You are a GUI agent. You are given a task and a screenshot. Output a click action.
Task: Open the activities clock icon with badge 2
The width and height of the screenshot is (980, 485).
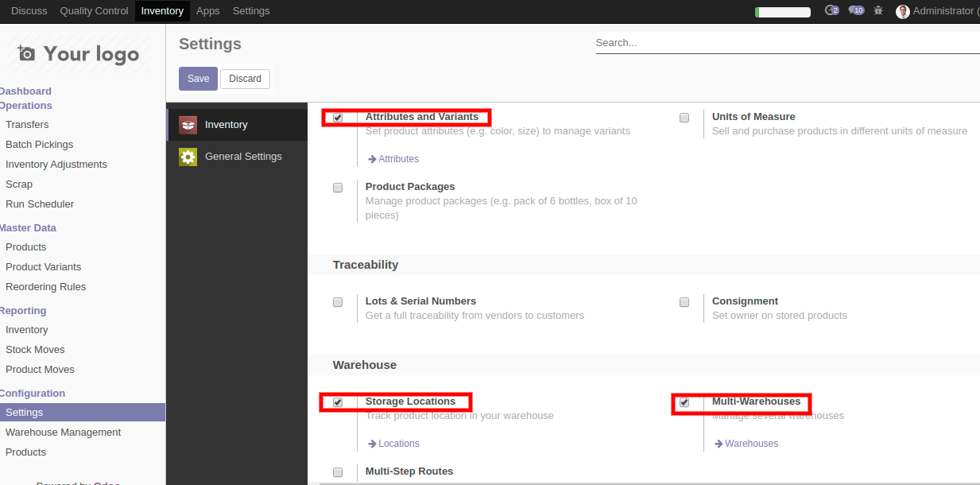coord(831,11)
